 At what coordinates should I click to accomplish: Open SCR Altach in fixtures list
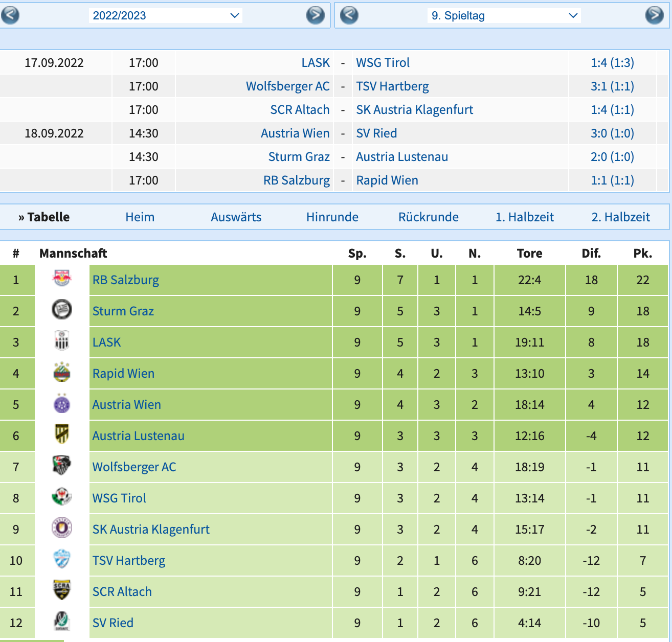point(300,110)
